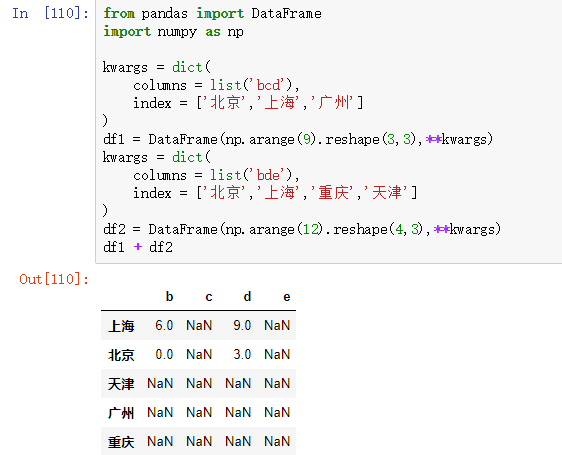Click inside the code cell editor area

pyautogui.click(x=329, y=131)
